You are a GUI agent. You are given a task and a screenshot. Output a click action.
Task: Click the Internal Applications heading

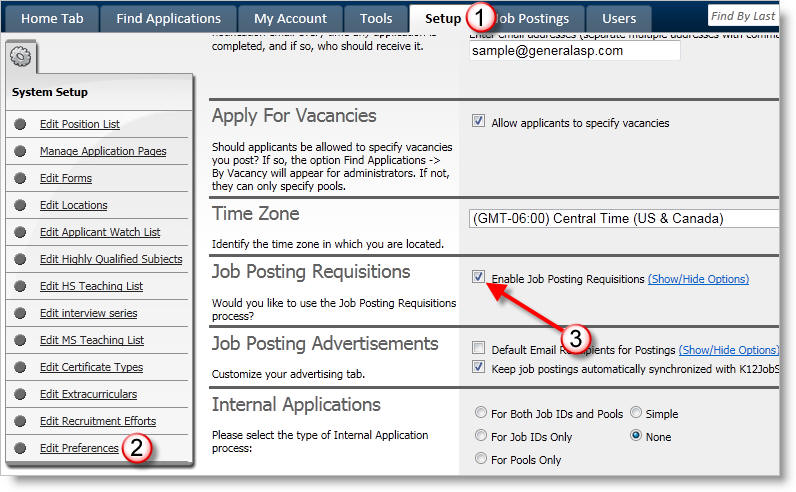(296, 405)
